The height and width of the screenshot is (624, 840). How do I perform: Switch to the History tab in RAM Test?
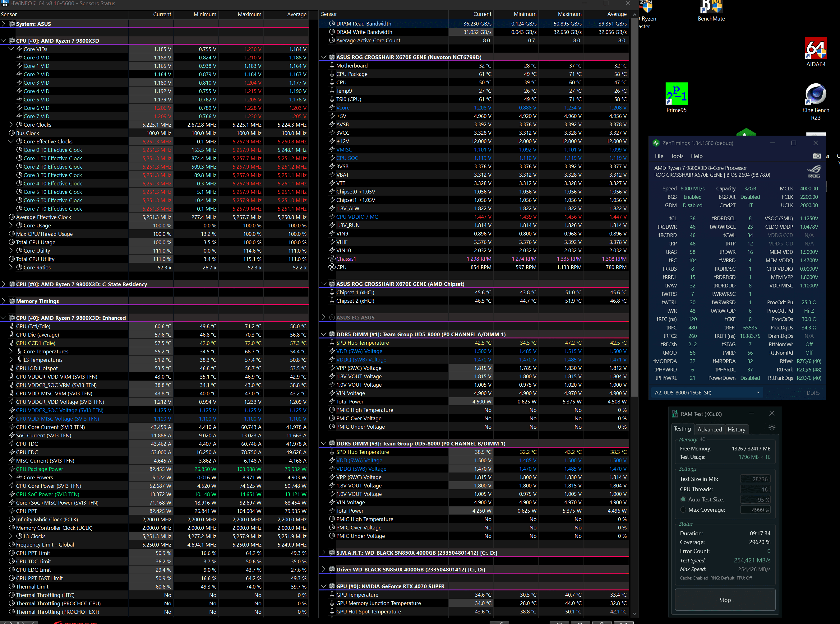click(x=736, y=429)
